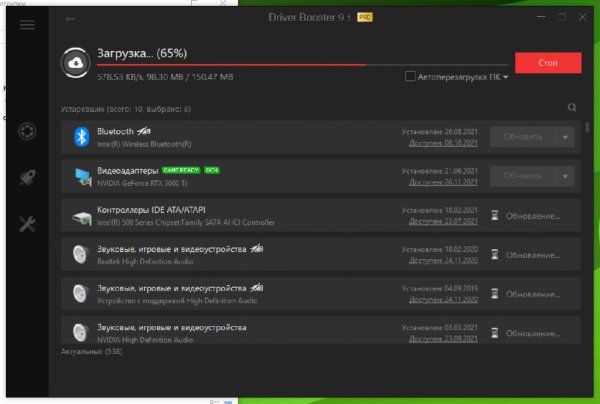Viewport: 600px width, 404px height.
Task: Open the hamburger menu
Action: (27, 25)
